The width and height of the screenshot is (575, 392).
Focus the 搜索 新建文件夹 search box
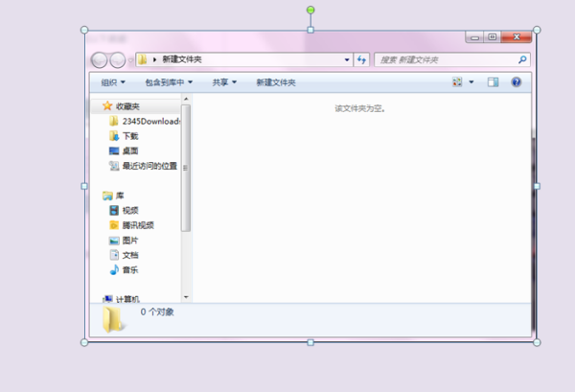tap(451, 59)
